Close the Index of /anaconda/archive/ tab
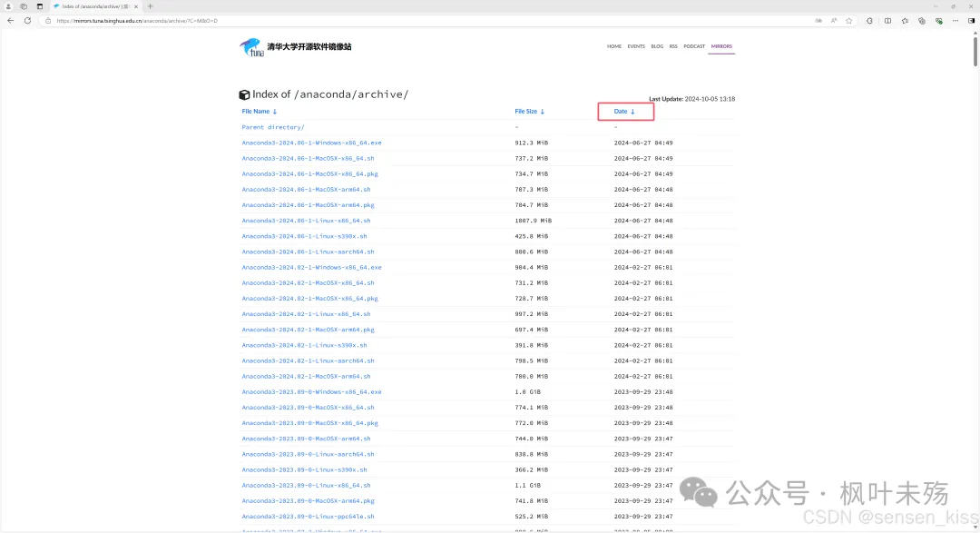The image size is (980, 533). pyautogui.click(x=136, y=6)
